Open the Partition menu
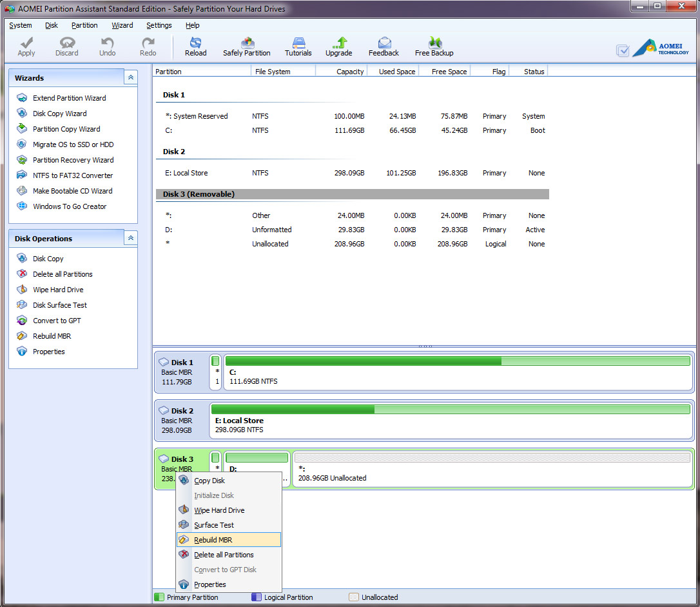Viewport: 700px width, 607px height. pyautogui.click(x=84, y=25)
